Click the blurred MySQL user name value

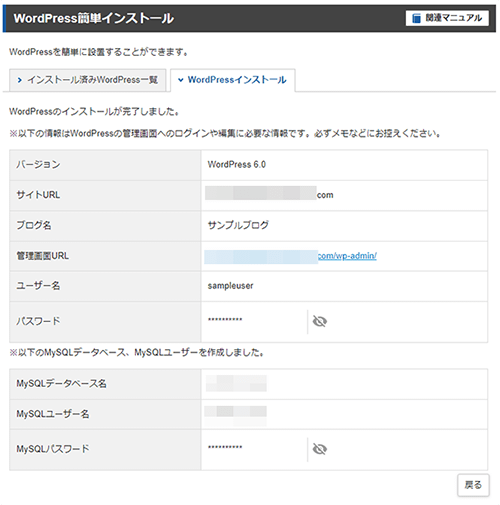tap(235, 416)
